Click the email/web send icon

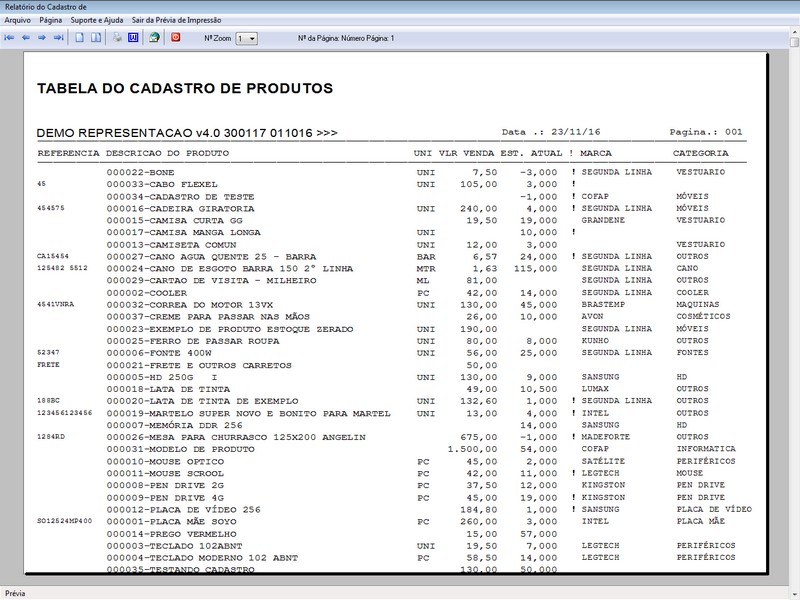tap(154, 38)
